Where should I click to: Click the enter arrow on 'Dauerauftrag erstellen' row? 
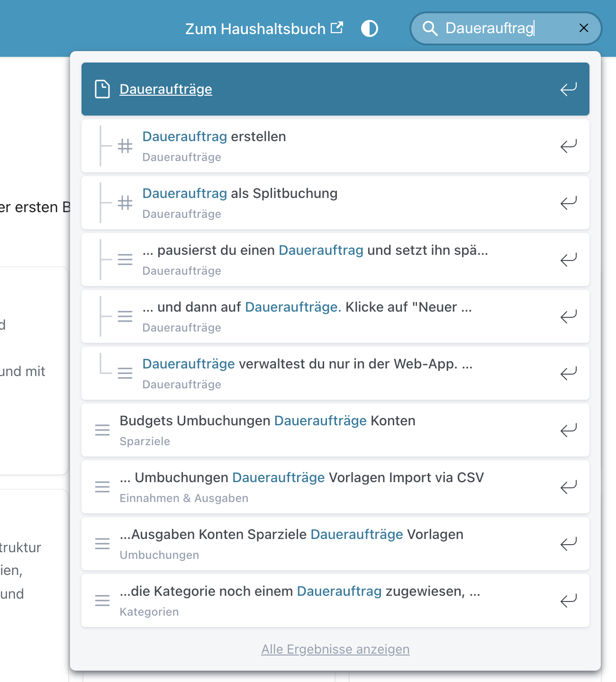(569, 146)
